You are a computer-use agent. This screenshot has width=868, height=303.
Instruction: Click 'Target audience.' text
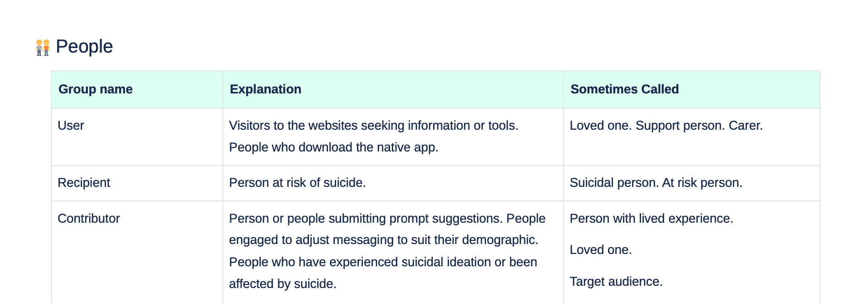tap(616, 282)
